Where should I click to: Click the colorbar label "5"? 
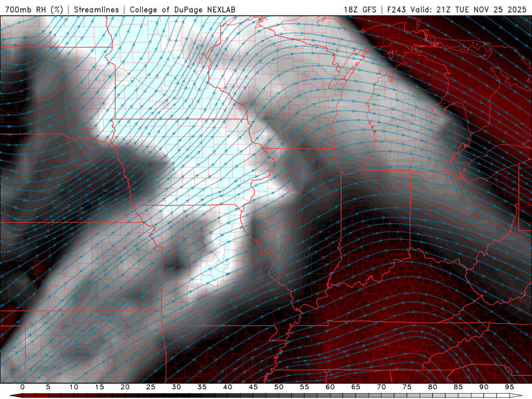click(48, 387)
